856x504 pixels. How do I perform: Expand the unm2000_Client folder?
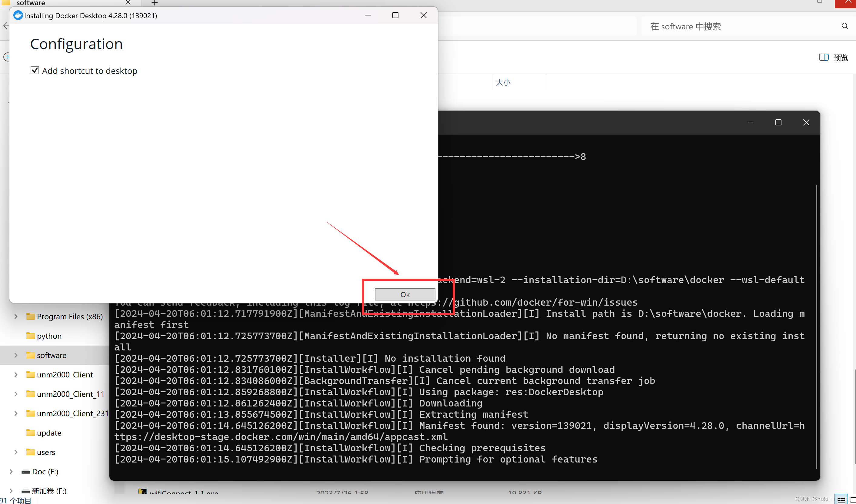[x=16, y=374]
